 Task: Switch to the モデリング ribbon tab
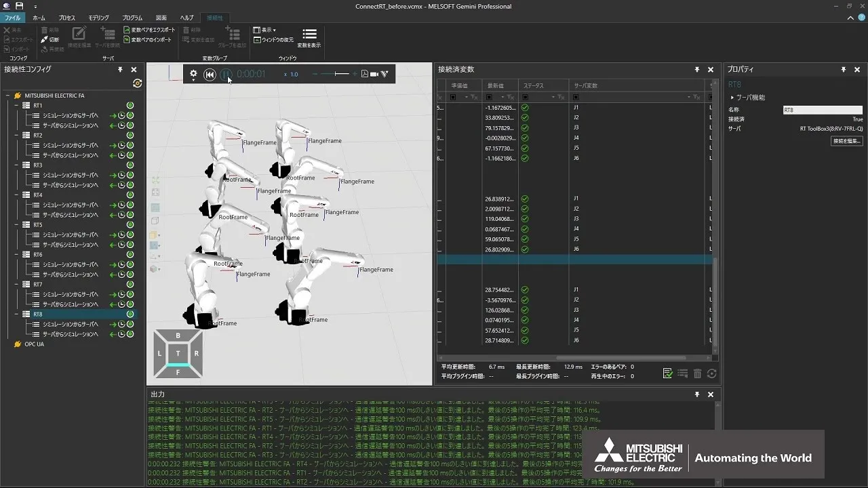pyautogui.click(x=98, y=18)
